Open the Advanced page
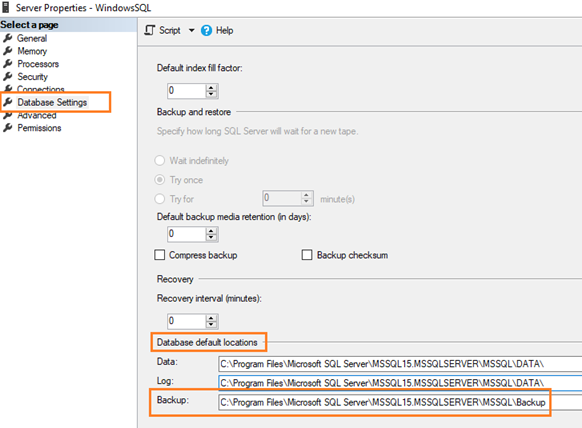582x428 pixels. pyautogui.click(x=37, y=115)
